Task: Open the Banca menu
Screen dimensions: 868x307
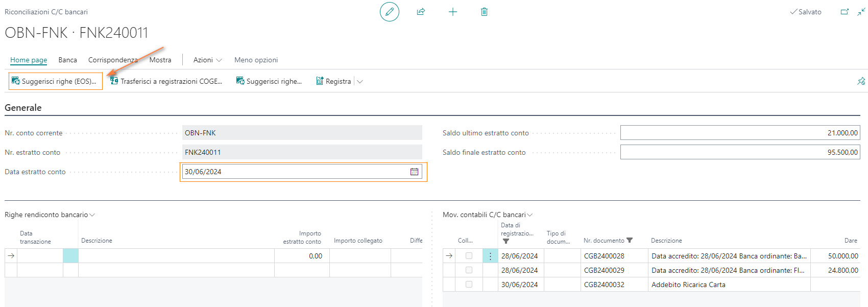Action: (67, 60)
